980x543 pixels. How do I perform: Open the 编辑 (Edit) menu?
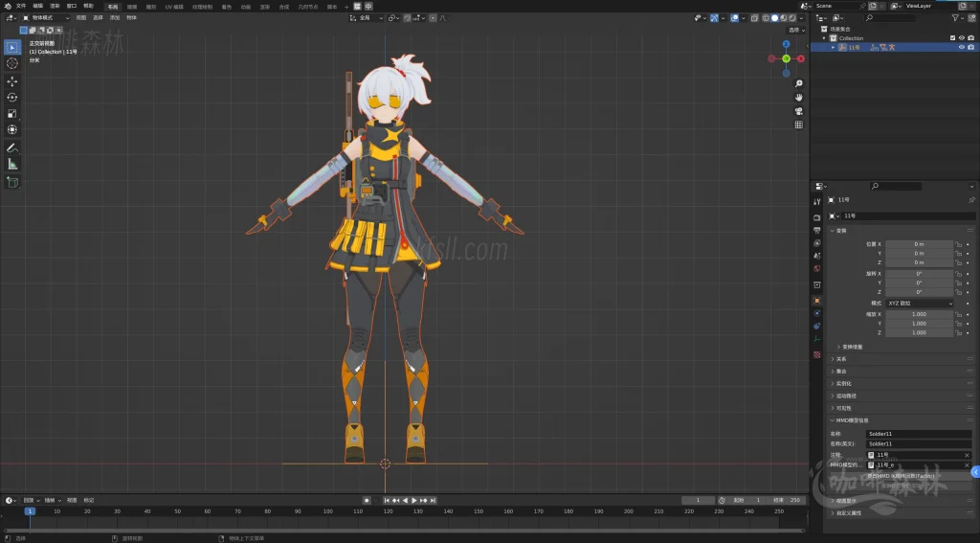(x=38, y=6)
